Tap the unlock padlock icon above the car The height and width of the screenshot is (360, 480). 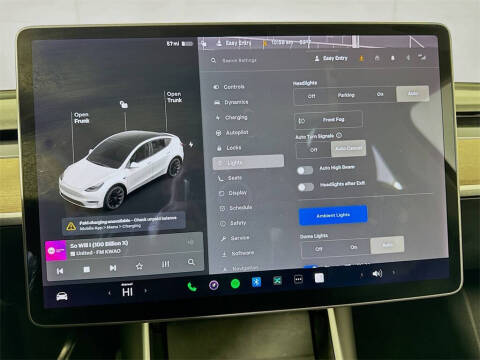[x=124, y=104]
